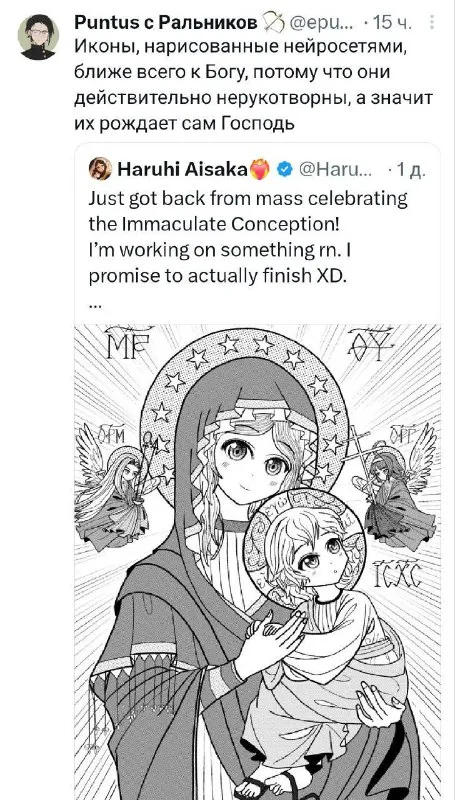Image resolution: width=455 pixels, height=800 pixels.
Task: Click the right angel holding the cross in the image
Action: (392, 483)
